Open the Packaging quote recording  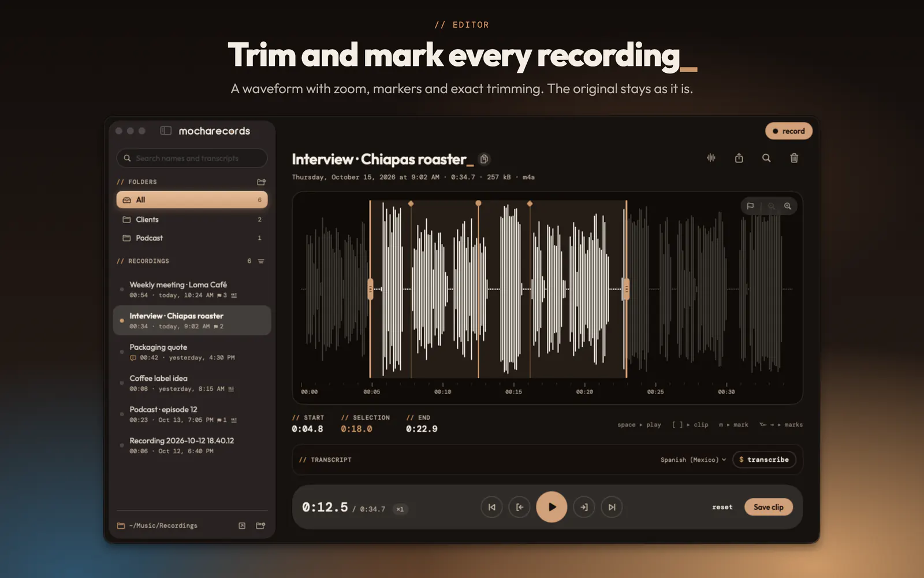[192, 352]
